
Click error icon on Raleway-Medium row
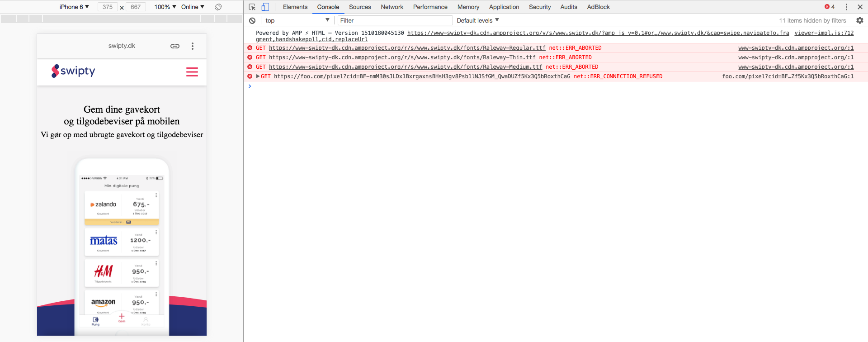pyautogui.click(x=250, y=67)
